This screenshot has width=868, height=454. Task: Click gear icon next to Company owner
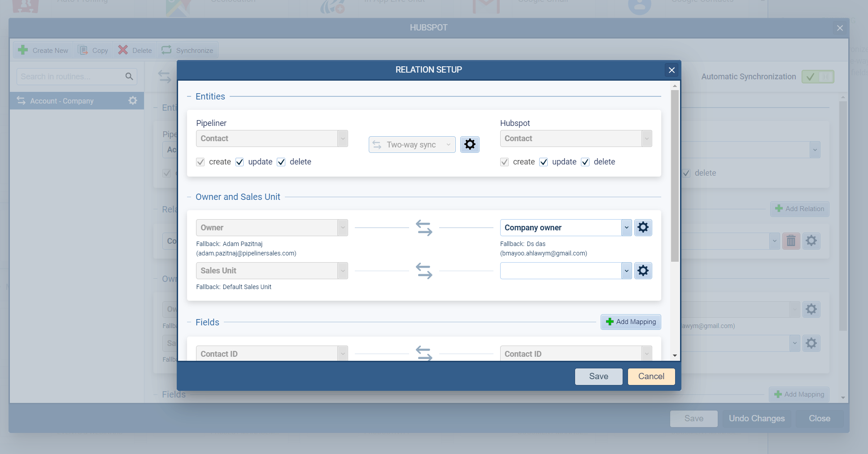643,228
